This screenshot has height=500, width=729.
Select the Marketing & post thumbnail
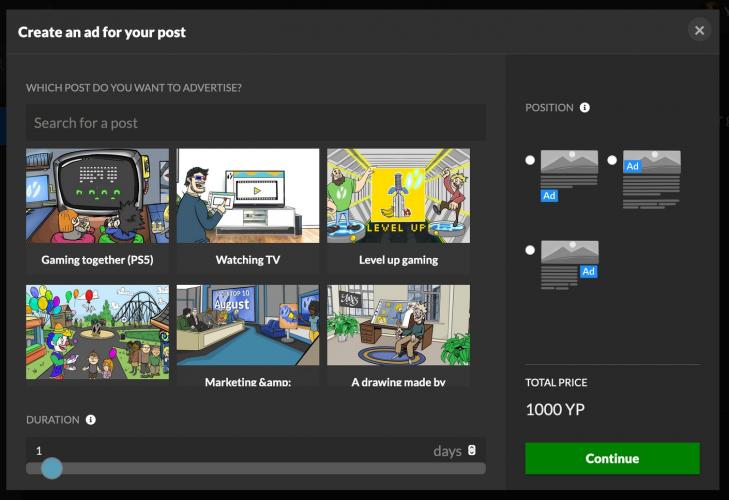pyautogui.click(x=248, y=326)
